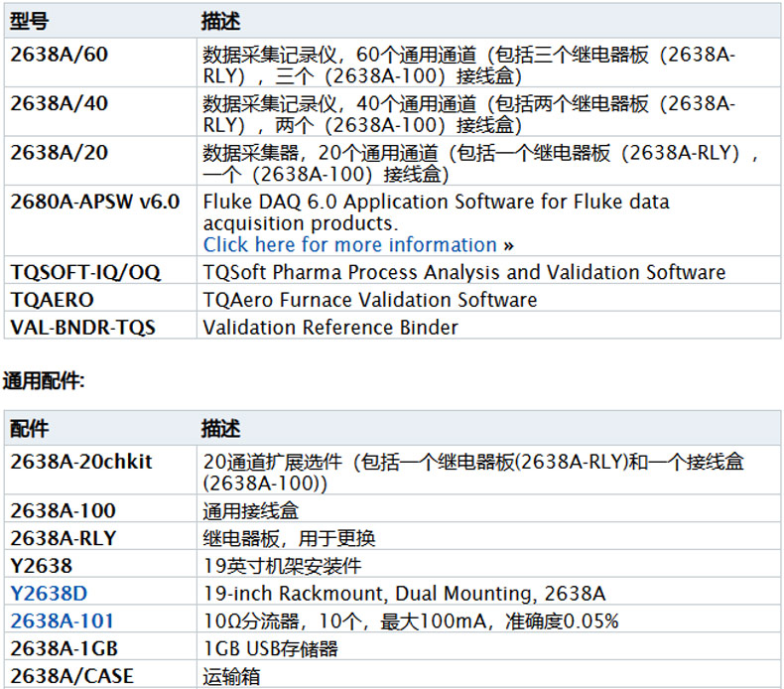Select the 2638A/60 model cell
This screenshot has height=689, width=784.
pos(60,55)
